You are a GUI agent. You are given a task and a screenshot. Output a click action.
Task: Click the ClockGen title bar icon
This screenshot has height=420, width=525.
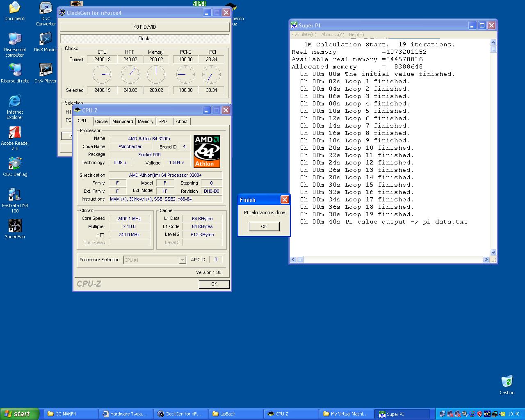point(62,13)
